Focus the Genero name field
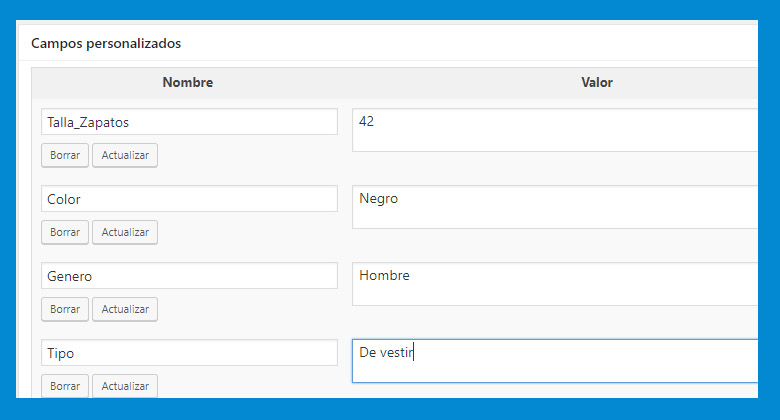780x420 pixels. pyautogui.click(x=189, y=276)
